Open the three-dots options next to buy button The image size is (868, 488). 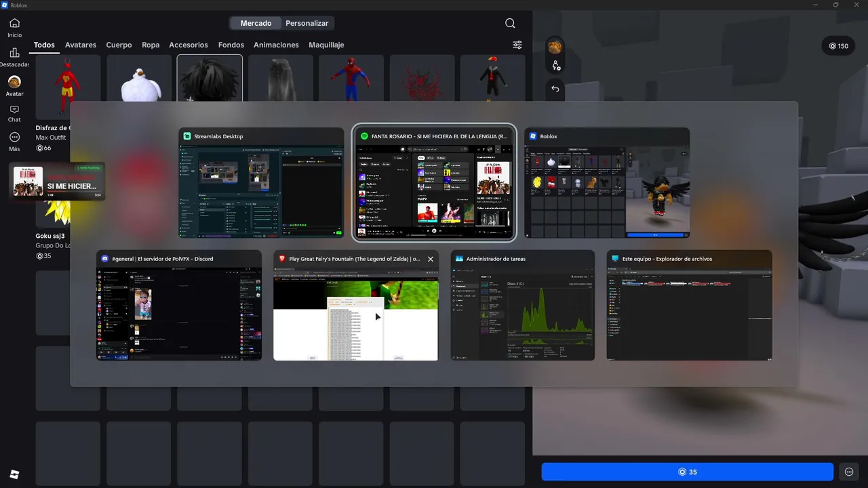pyautogui.click(x=849, y=472)
